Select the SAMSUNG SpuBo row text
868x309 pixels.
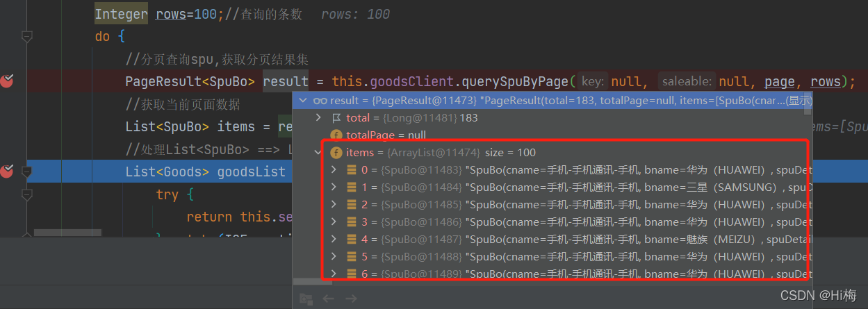click(x=588, y=187)
